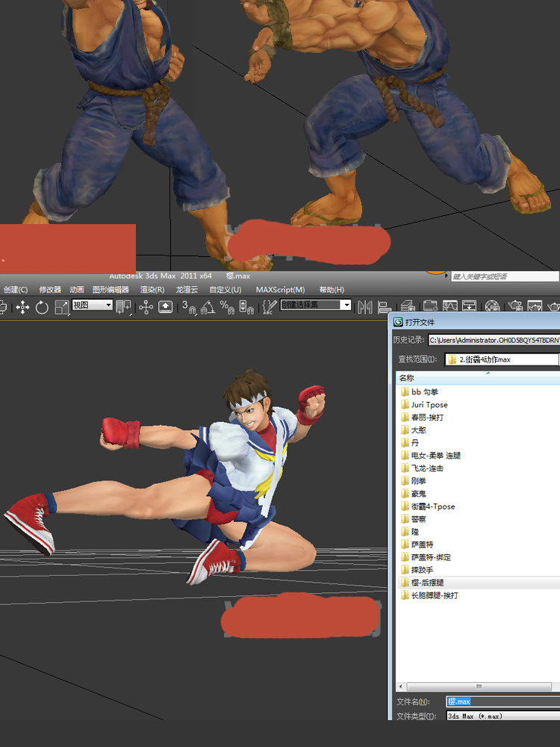Image resolution: width=560 pixels, height=747 pixels.
Task: Select the 飞龙-连击 folder
Action: point(422,468)
